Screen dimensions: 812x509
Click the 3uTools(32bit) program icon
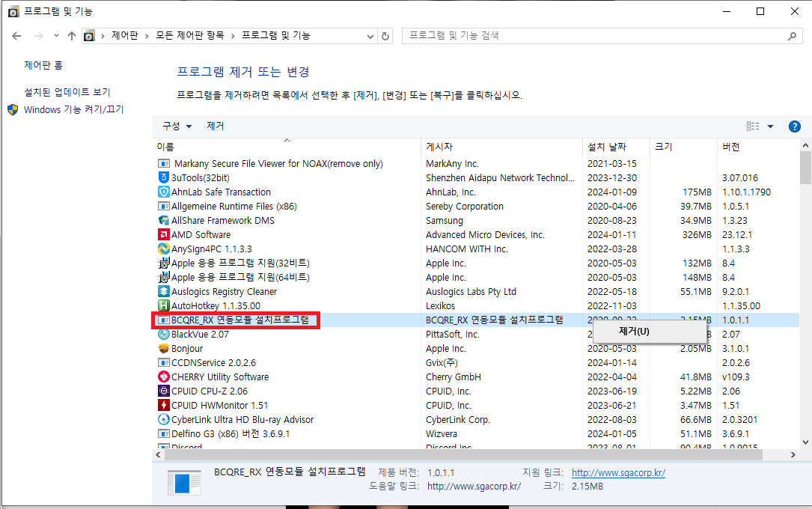pos(164,177)
